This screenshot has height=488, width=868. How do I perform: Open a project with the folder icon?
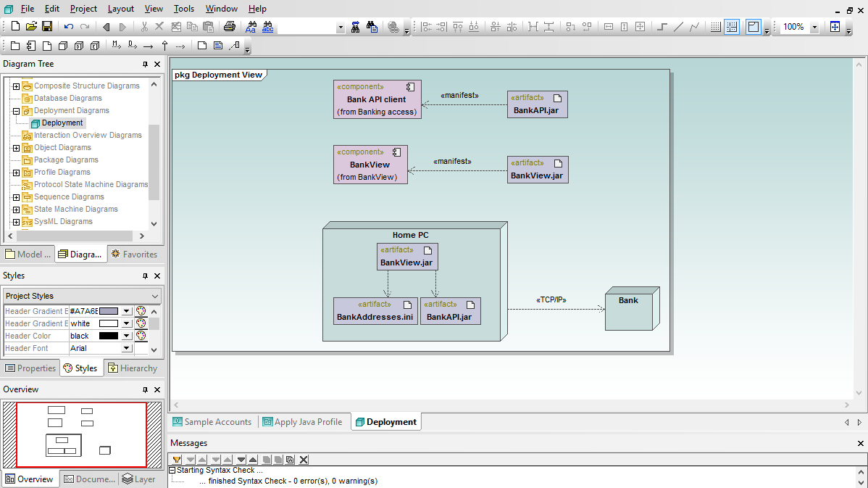point(31,27)
